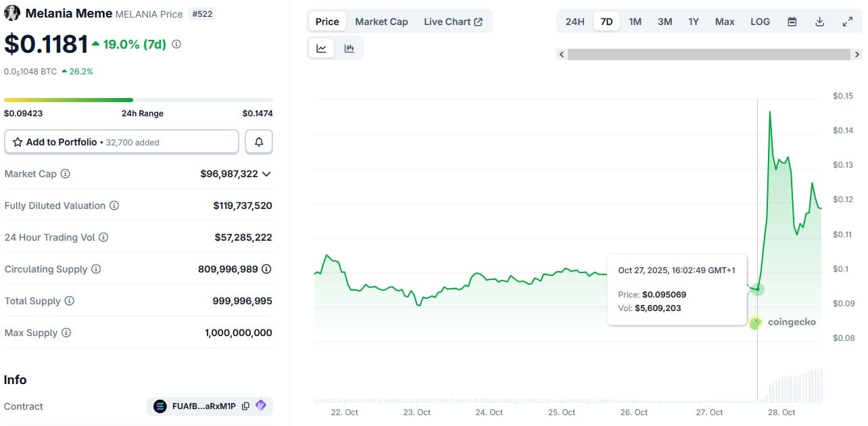This screenshot has height=426, width=868.
Task: Click the price alert bell icon
Action: point(259,142)
